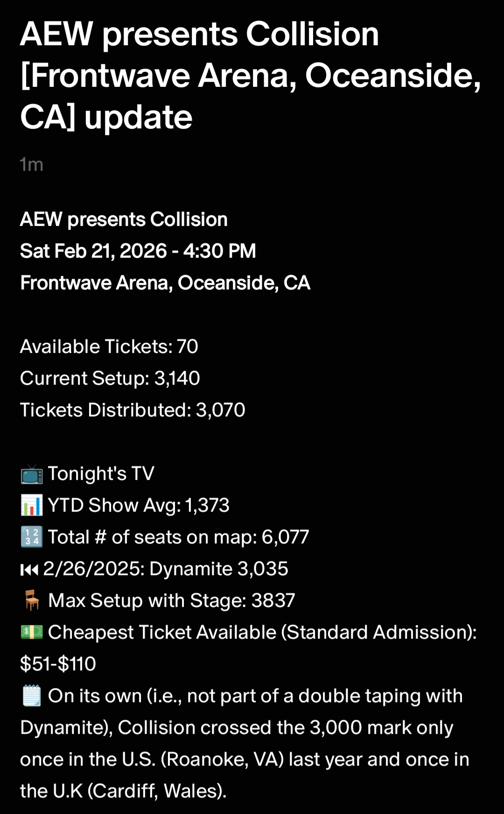
Task: Tap the 'Max Setup with Stage: 3837' text
Action: [x=171, y=601]
